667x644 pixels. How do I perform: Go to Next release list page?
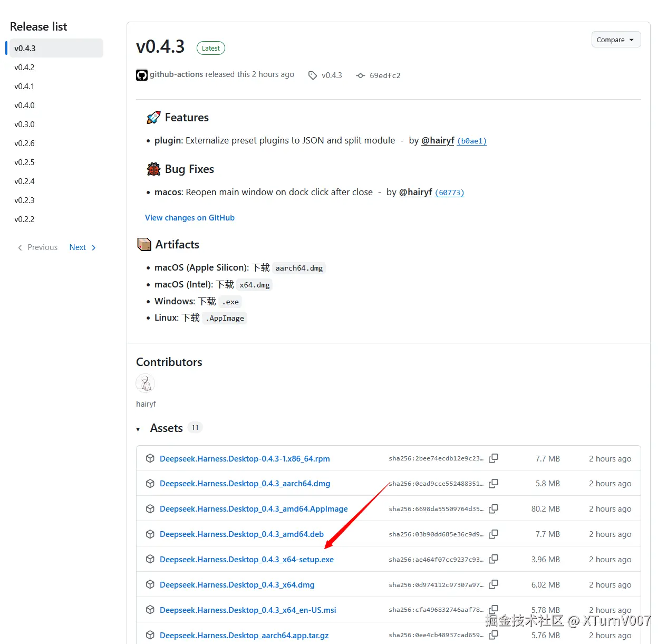[83, 247]
